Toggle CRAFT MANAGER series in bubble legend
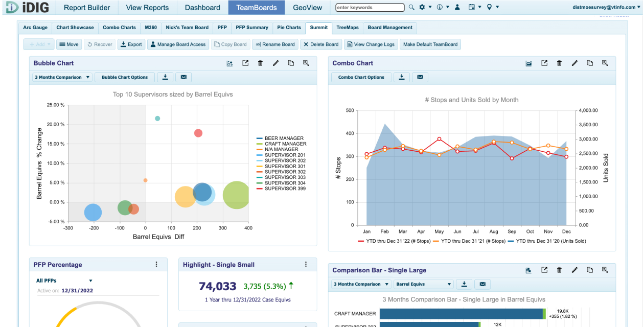644x327 pixels. tap(285, 144)
